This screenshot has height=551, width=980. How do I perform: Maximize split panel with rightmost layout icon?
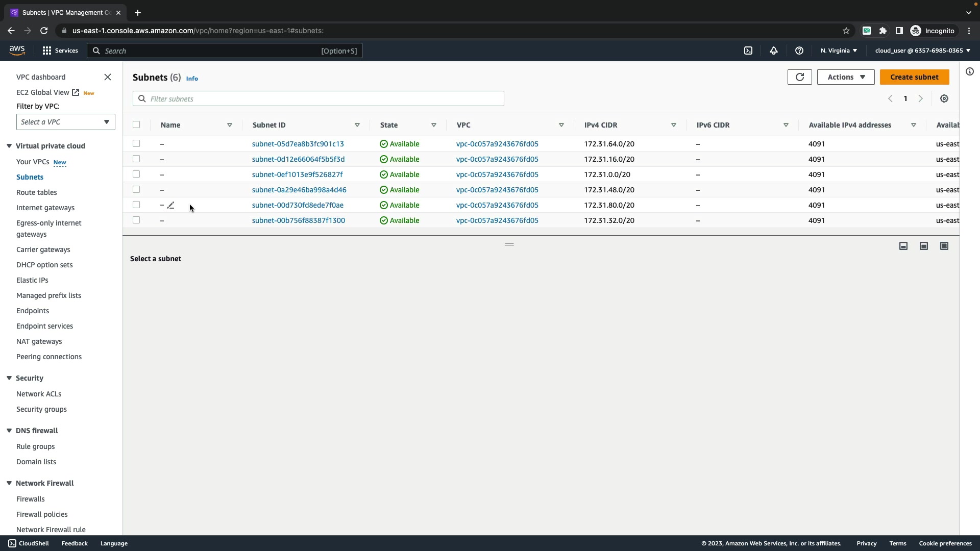pos(944,246)
